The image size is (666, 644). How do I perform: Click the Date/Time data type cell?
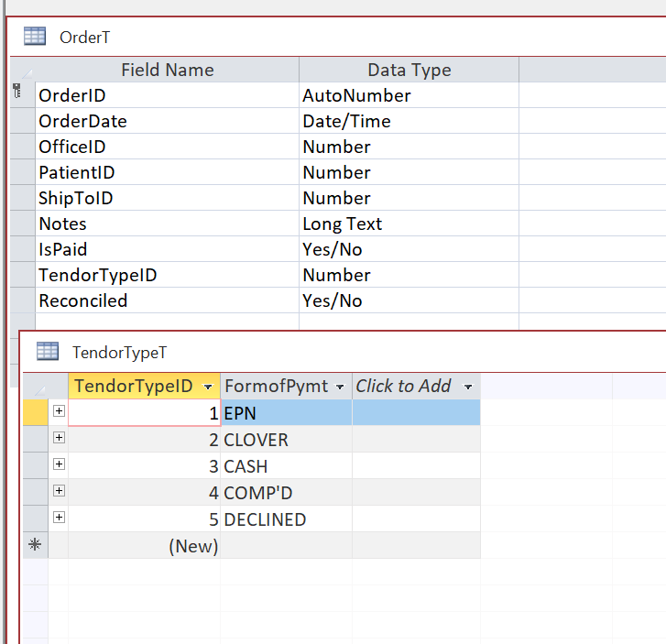point(409,121)
